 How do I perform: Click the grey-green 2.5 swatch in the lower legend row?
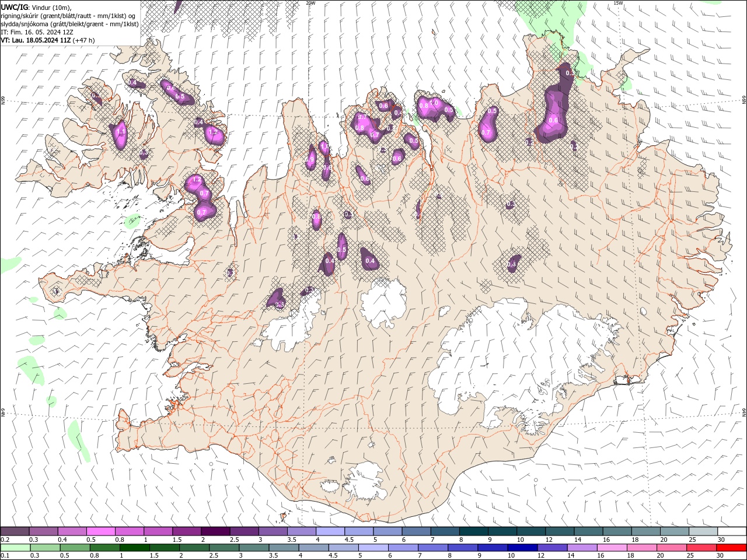pos(224,548)
